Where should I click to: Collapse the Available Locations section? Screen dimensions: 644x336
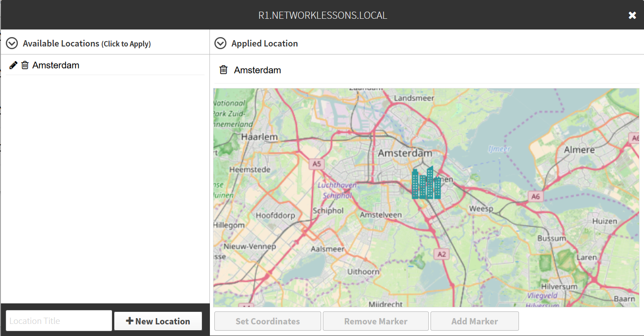[12, 43]
